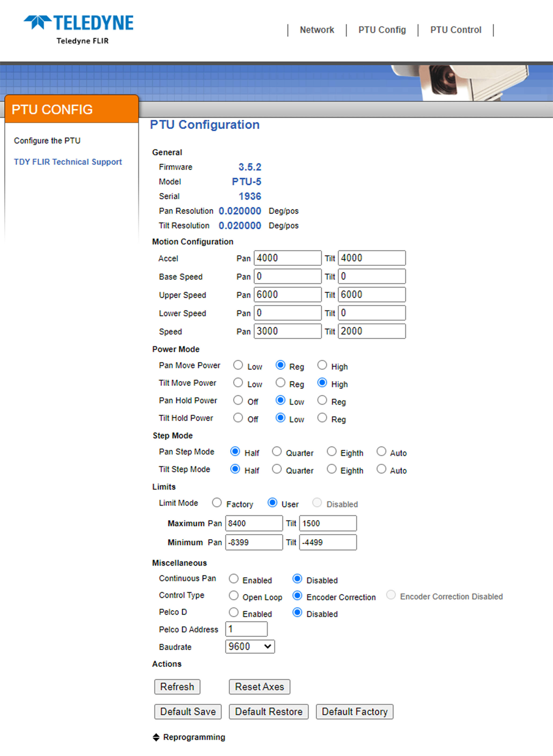Set Pan Move Power to High
The image size is (553, 756).
[x=322, y=365]
